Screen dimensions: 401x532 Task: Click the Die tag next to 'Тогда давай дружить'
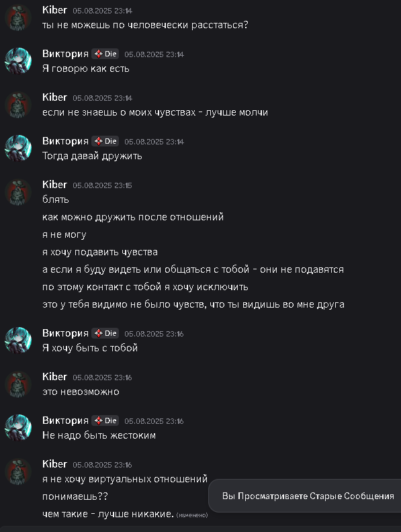point(105,141)
